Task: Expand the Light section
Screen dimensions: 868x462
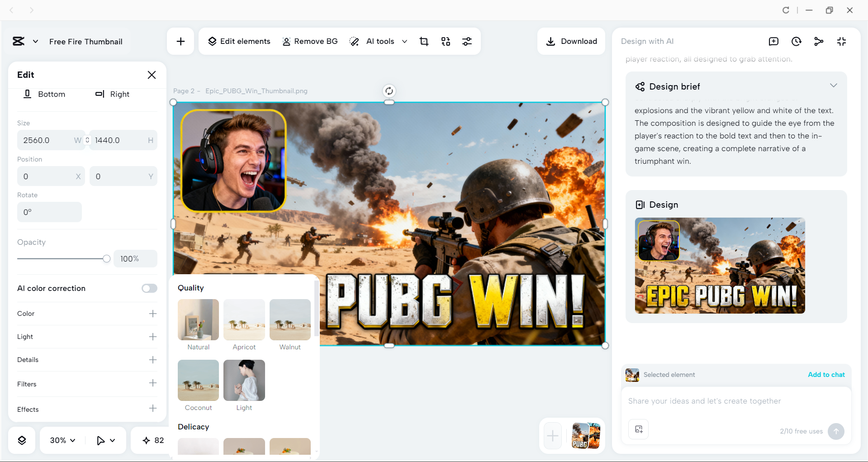Action: (153, 337)
